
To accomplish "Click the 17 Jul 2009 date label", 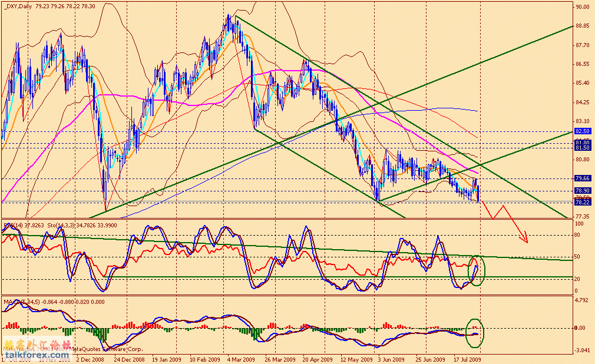I will pos(468,359).
